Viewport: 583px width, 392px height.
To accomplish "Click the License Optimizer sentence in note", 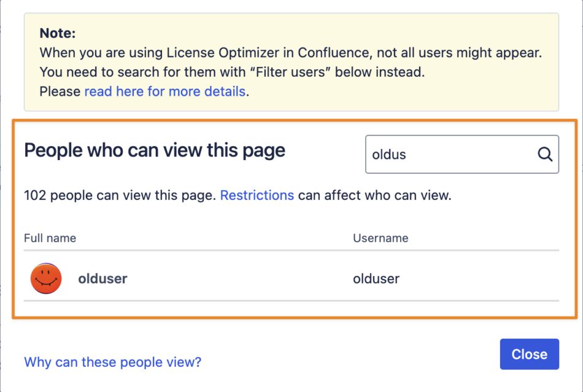I will [x=291, y=53].
